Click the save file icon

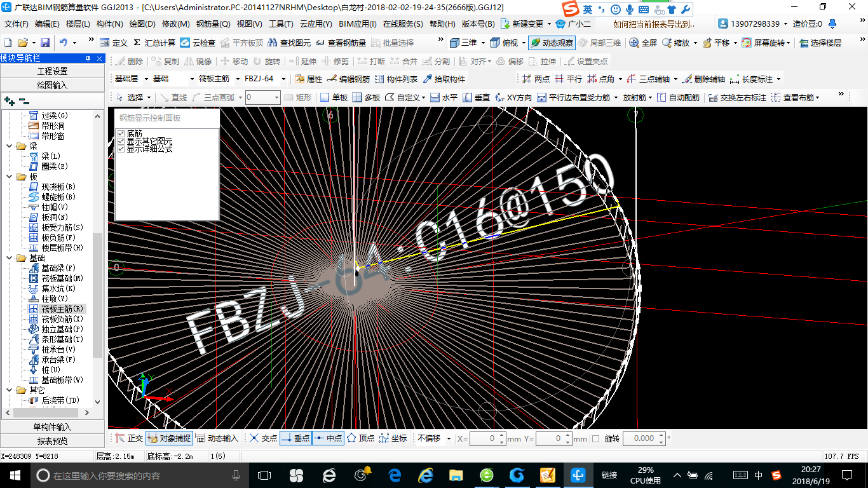[45, 43]
